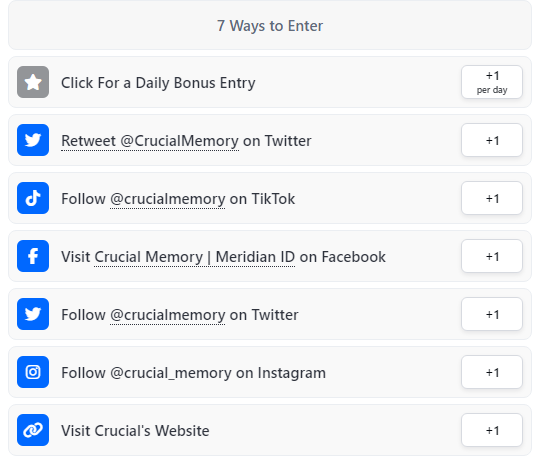Viewport: 540px width, 462px height.
Task: Select the +1 per day bonus button
Action: (x=492, y=82)
